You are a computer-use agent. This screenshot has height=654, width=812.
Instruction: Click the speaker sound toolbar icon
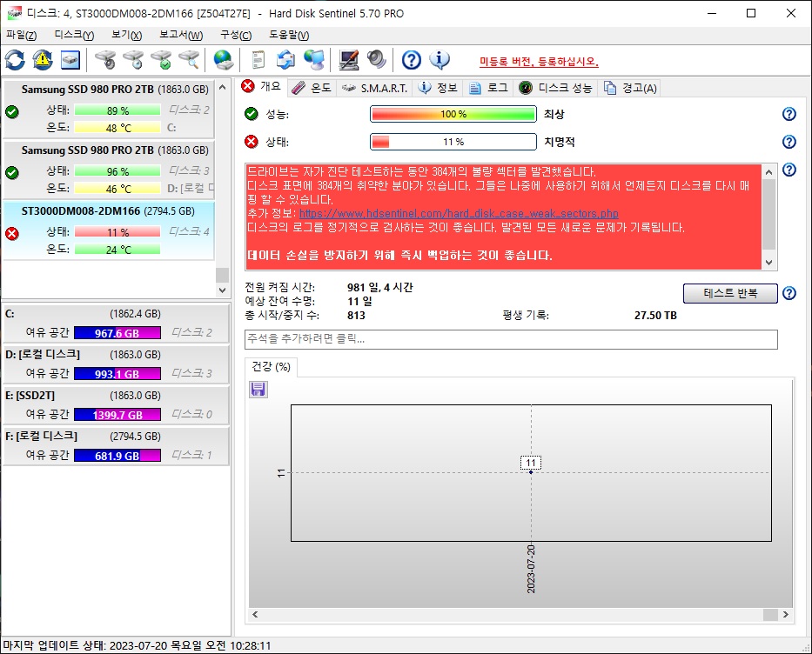click(377, 60)
